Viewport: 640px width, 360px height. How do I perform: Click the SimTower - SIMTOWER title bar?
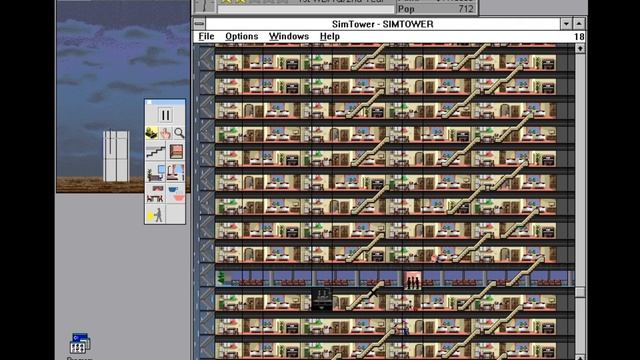[382, 24]
